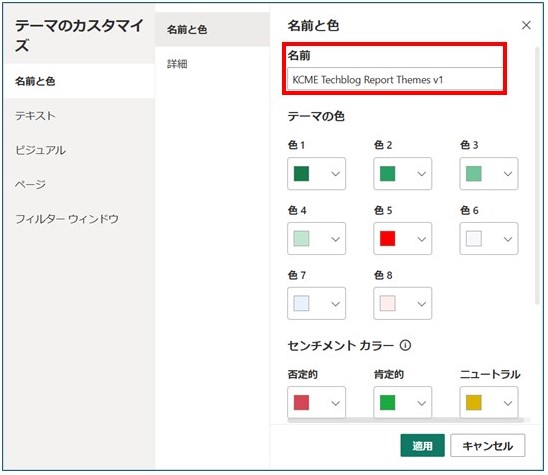
Task: Click the pale pink 色 8 swatch
Action: (388, 303)
